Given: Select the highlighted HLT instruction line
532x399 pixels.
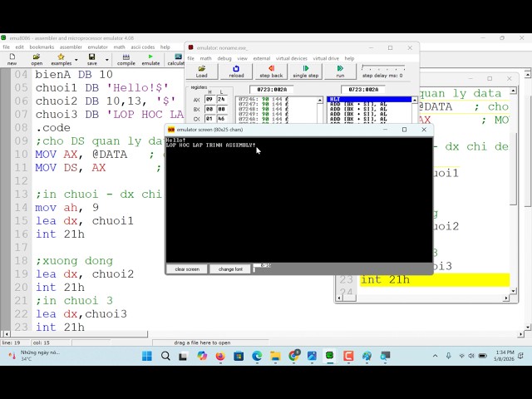Looking at the screenshot, I should point(369,99).
